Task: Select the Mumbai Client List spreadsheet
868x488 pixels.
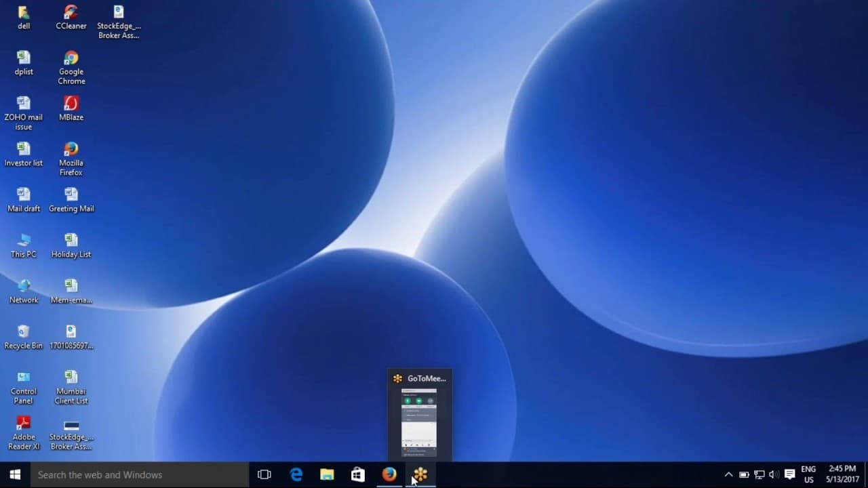Action: point(71,387)
